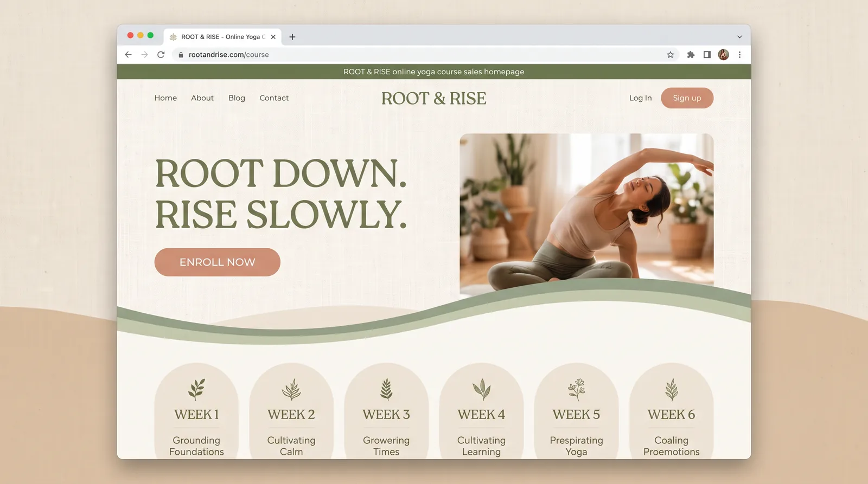Viewport: 868px width, 484px height.
Task: Click the ENROLL NOW button
Action: coord(217,262)
